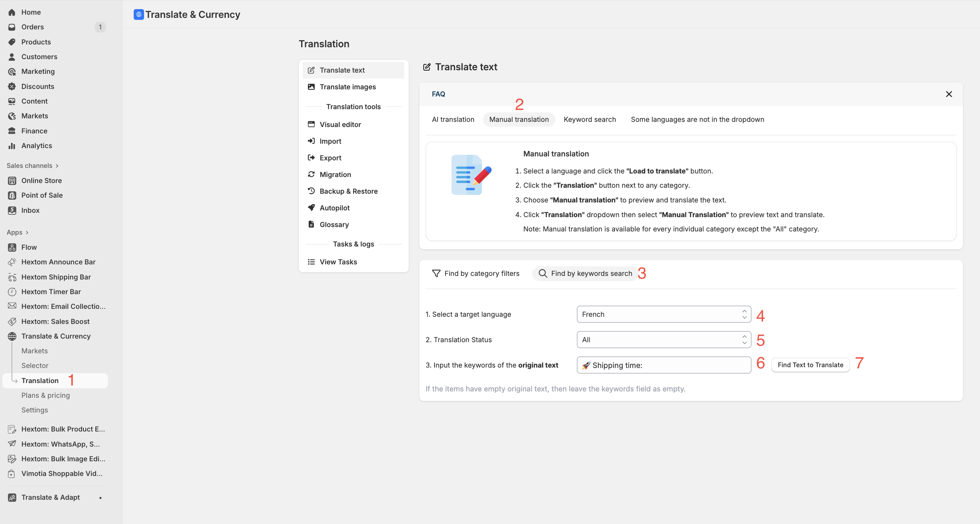Viewport: 980px width, 524px height.
Task: Click Find Text to Translate button
Action: (810, 365)
